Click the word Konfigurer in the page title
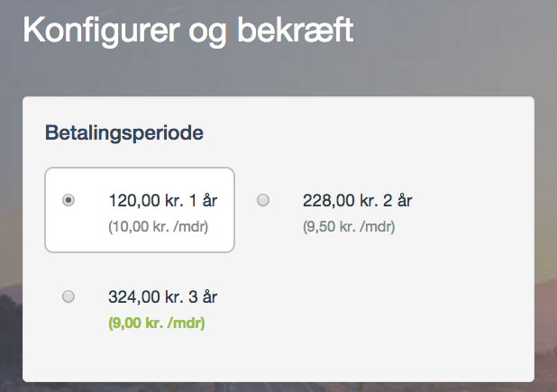557x392 pixels. [102, 31]
